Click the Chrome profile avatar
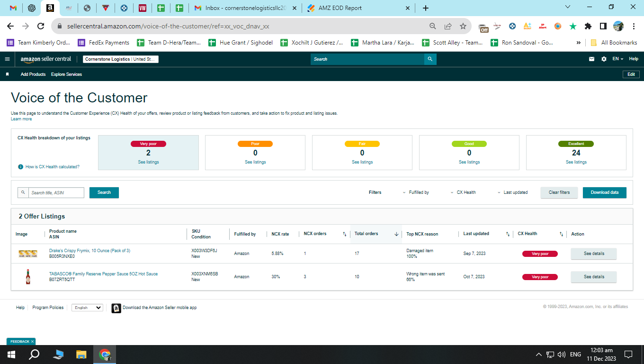This screenshot has width=644, height=364. click(618, 26)
